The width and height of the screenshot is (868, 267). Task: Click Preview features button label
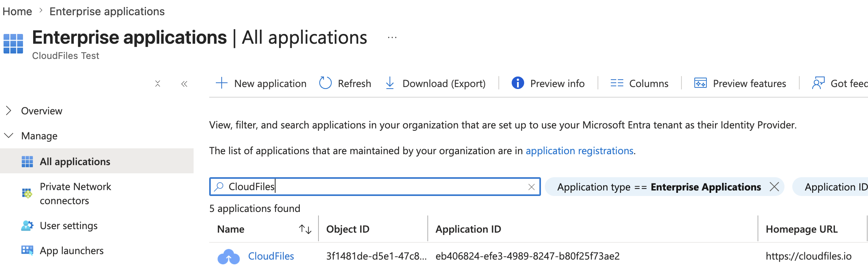click(749, 84)
